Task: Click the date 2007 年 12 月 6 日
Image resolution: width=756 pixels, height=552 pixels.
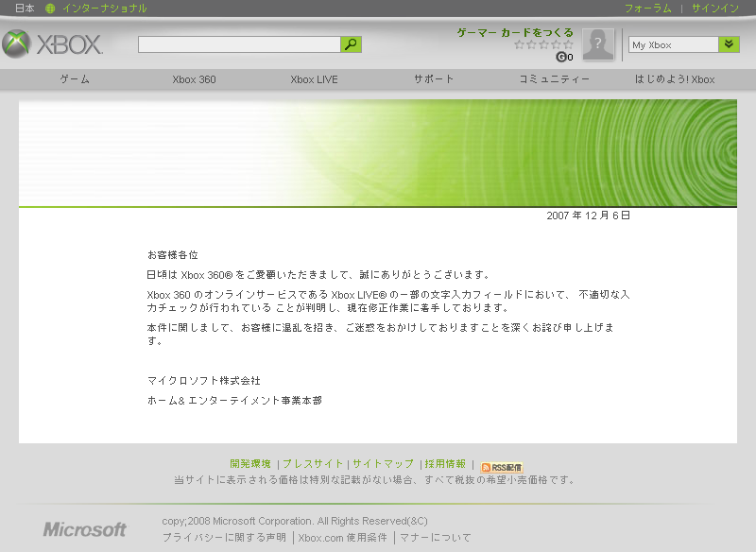Action: point(588,216)
